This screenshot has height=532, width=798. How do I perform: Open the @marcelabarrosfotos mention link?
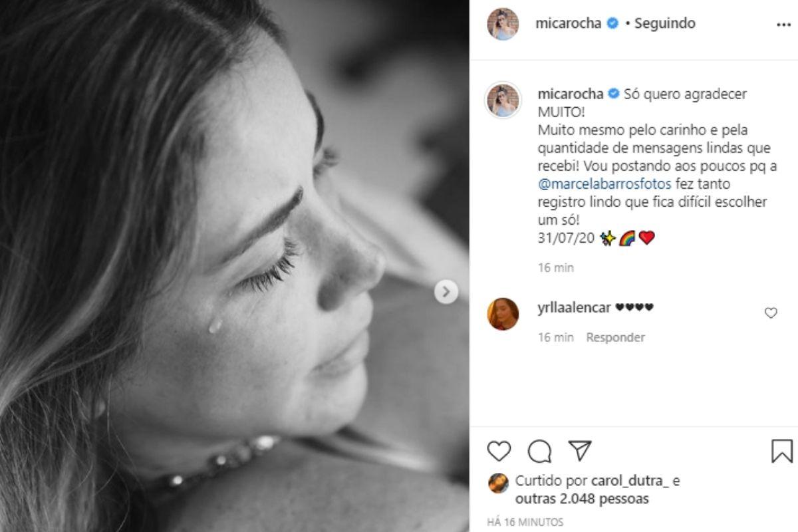point(606,184)
